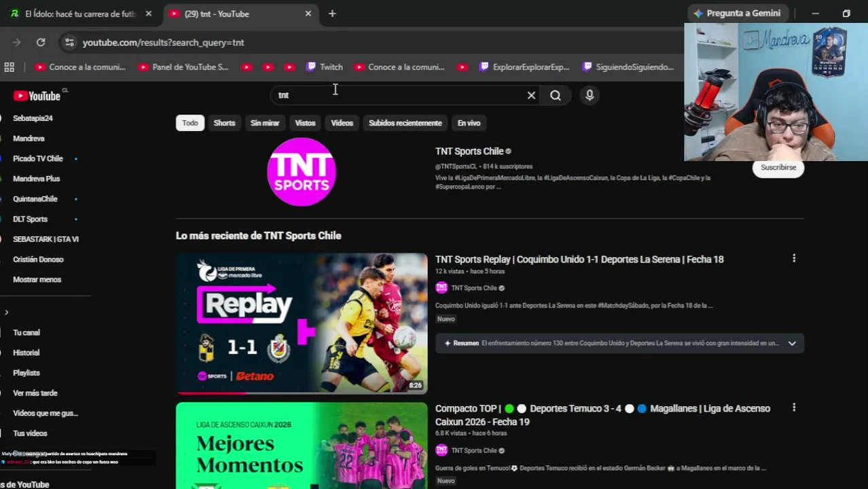Click TNT Sports Chile channel logo
Image resolution: width=868 pixels, height=489 pixels.
pyautogui.click(x=302, y=172)
